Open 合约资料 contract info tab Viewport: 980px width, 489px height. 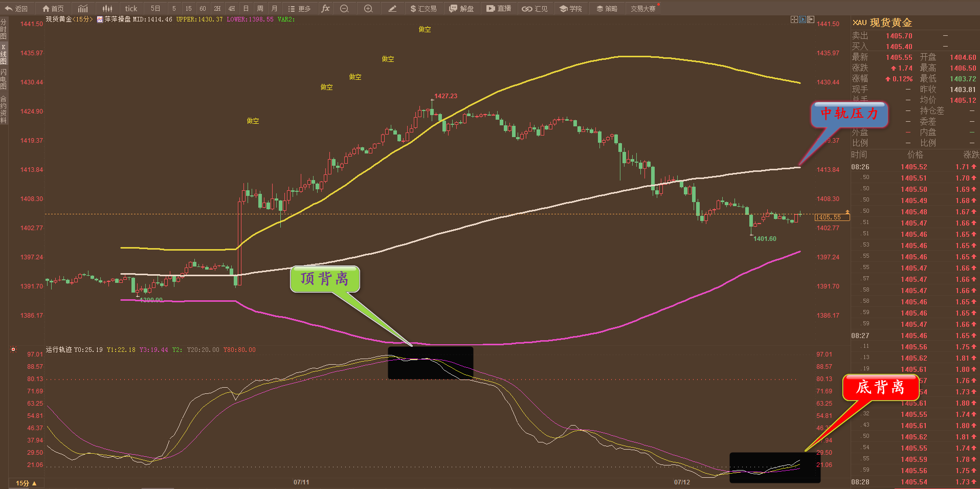coord(4,109)
